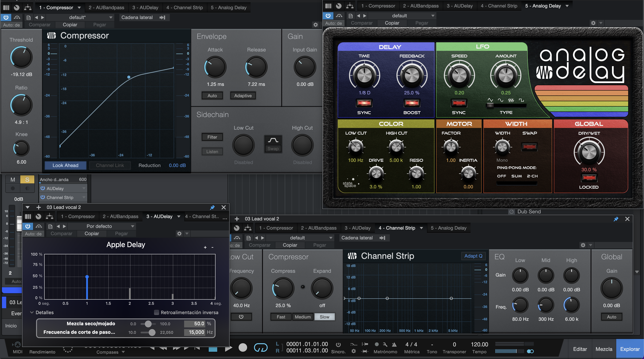Screen dimensions: 644x359
Task: Open the default* preset dropdown in Compressor
Action: coord(80,18)
